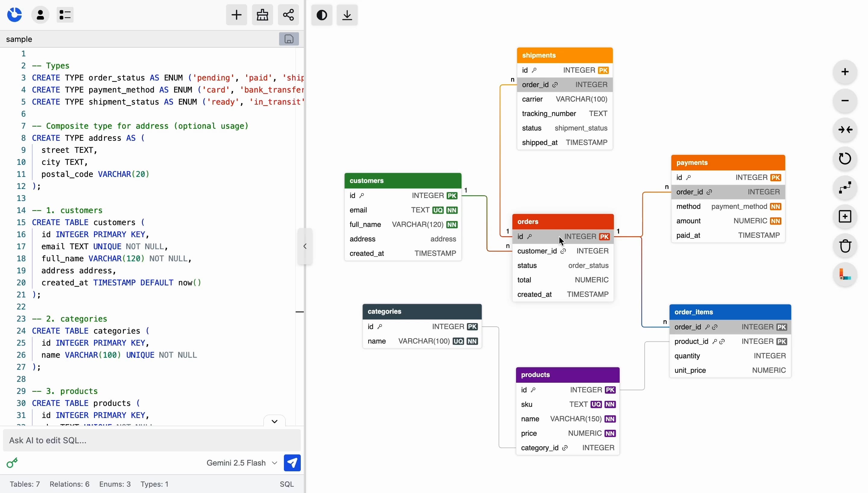
Task: Click the SQL label in status bar
Action: pos(286,484)
